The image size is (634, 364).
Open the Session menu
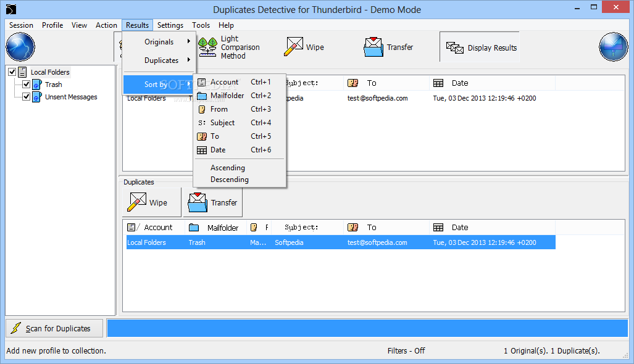click(x=21, y=25)
